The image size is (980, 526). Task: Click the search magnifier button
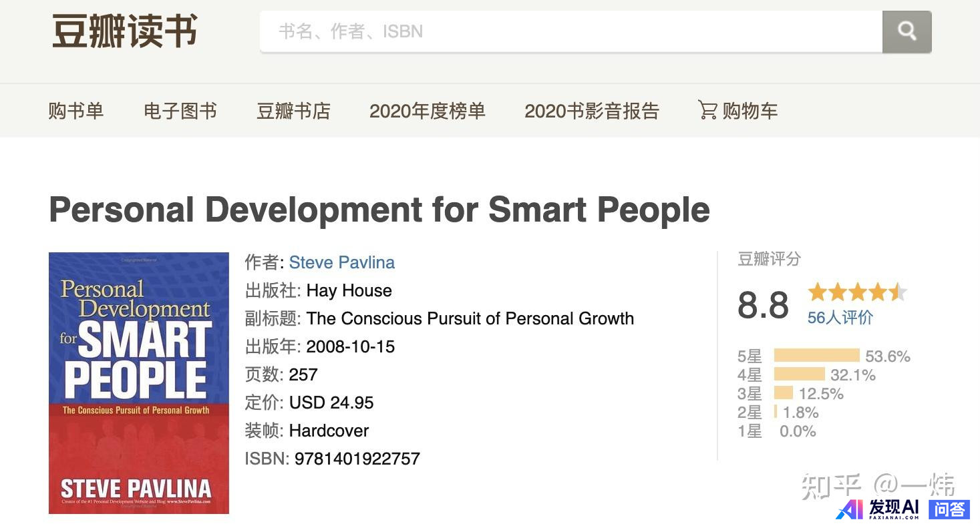tap(907, 31)
